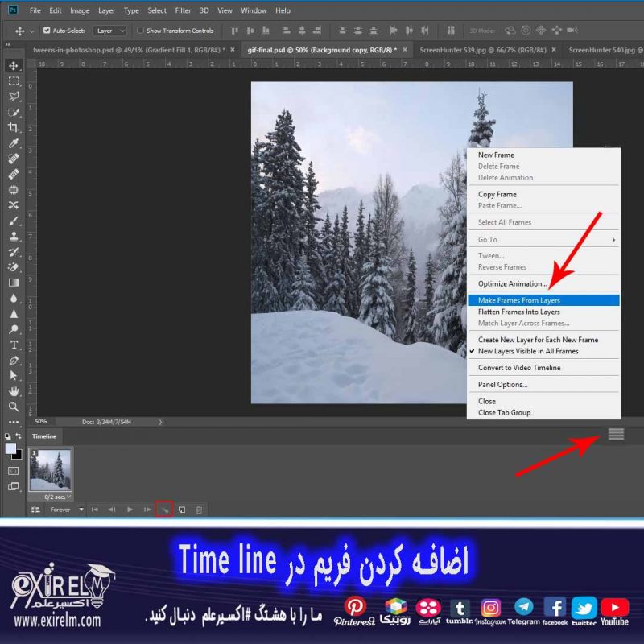Image resolution: width=644 pixels, height=644 pixels.
Task: Select the Content-Aware Move crossed-arrows tool
Action: (14, 205)
